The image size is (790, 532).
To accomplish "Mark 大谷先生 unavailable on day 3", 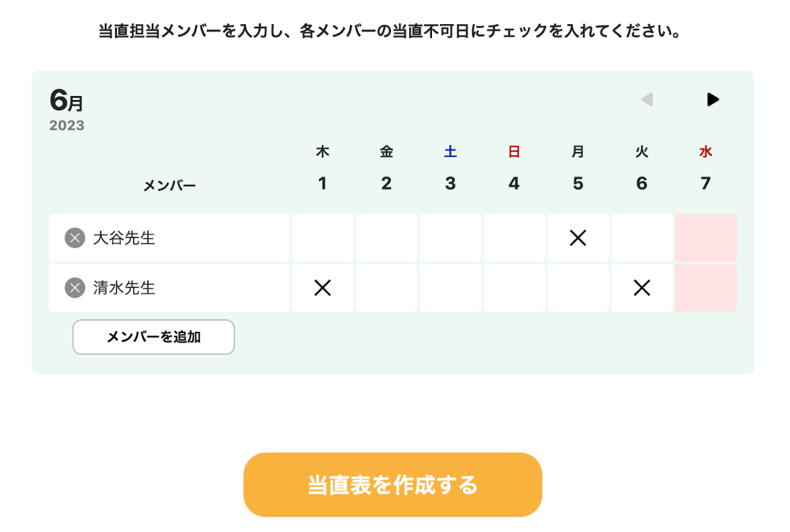I will pyautogui.click(x=450, y=238).
